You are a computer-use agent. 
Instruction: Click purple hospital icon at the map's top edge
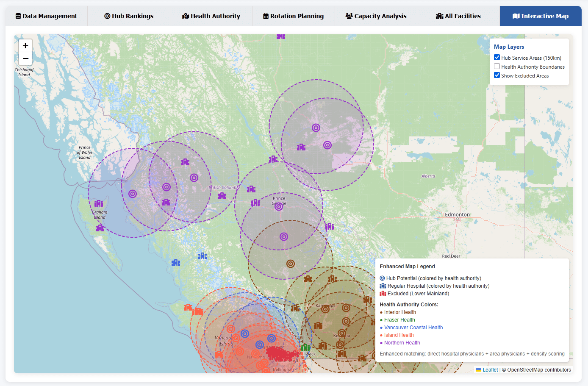pos(280,36)
